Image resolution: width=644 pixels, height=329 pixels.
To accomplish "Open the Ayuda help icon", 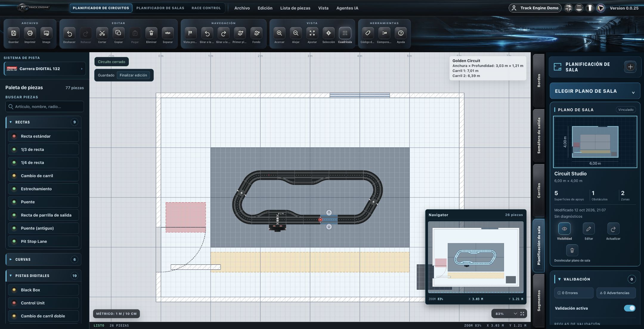I will (401, 33).
